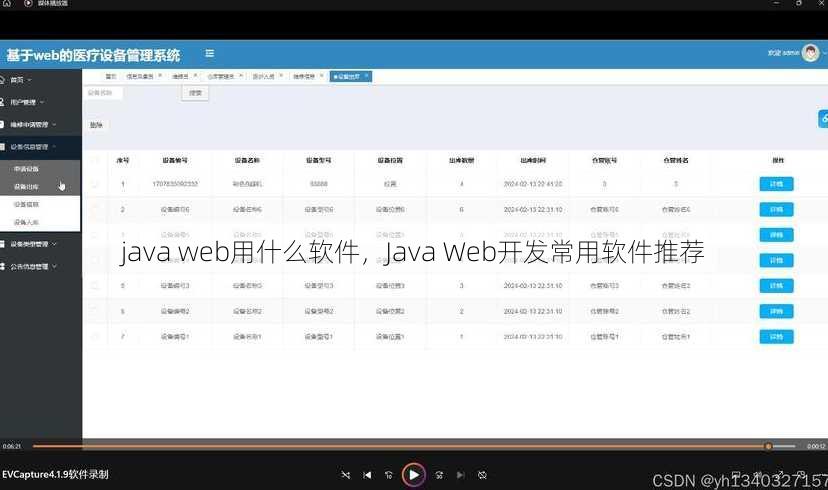Viewport: 828px width, 490px height.
Task: Click the 设备编号 column header
Action: tap(175, 160)
